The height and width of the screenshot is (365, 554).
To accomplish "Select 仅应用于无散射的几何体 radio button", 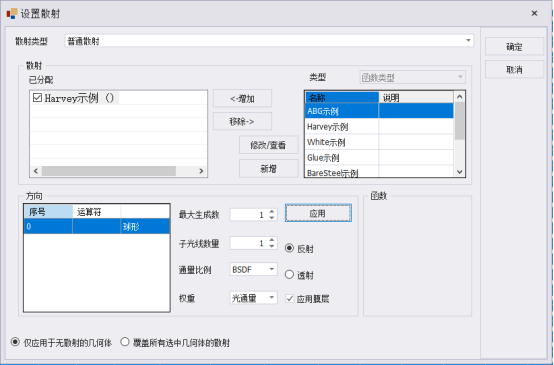I will [x=15, y=342].
